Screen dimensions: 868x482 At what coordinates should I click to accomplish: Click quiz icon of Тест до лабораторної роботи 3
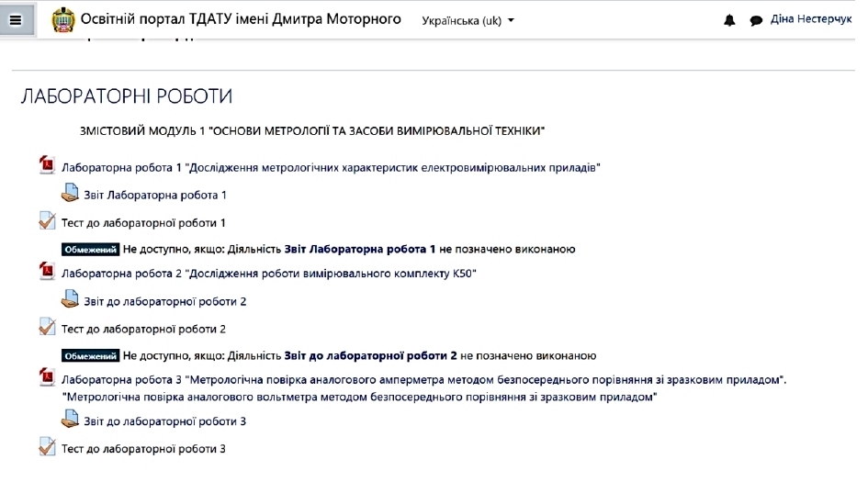[47, 446]
